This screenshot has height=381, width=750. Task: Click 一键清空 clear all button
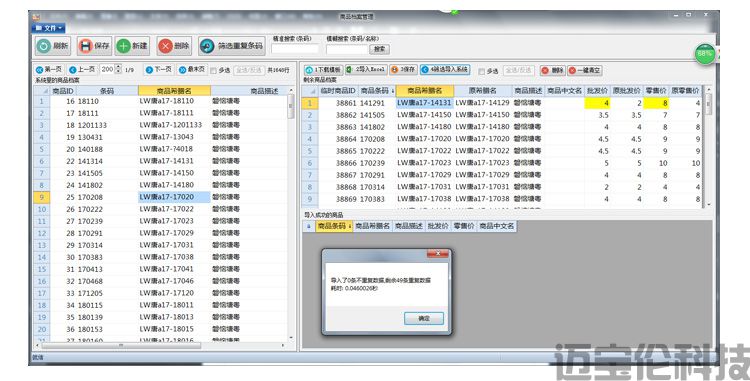pos(585,70)
